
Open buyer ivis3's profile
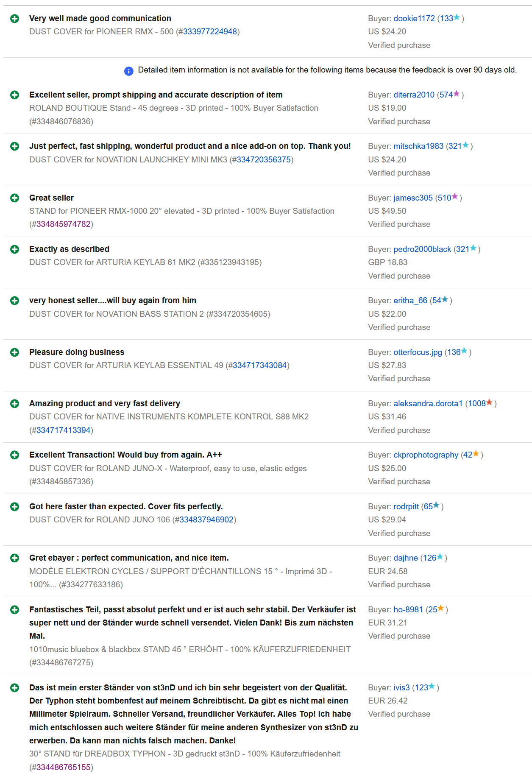pos(402,688)
